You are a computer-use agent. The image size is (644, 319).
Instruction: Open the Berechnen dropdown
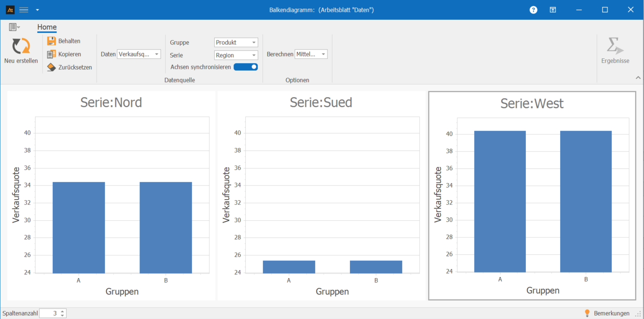pyautogui.click(x=311, y=54)
